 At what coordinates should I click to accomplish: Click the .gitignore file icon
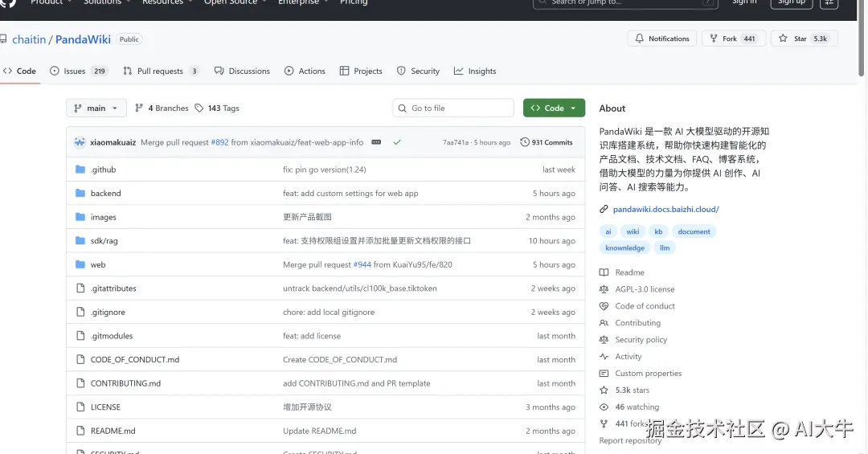pos(80,313)
